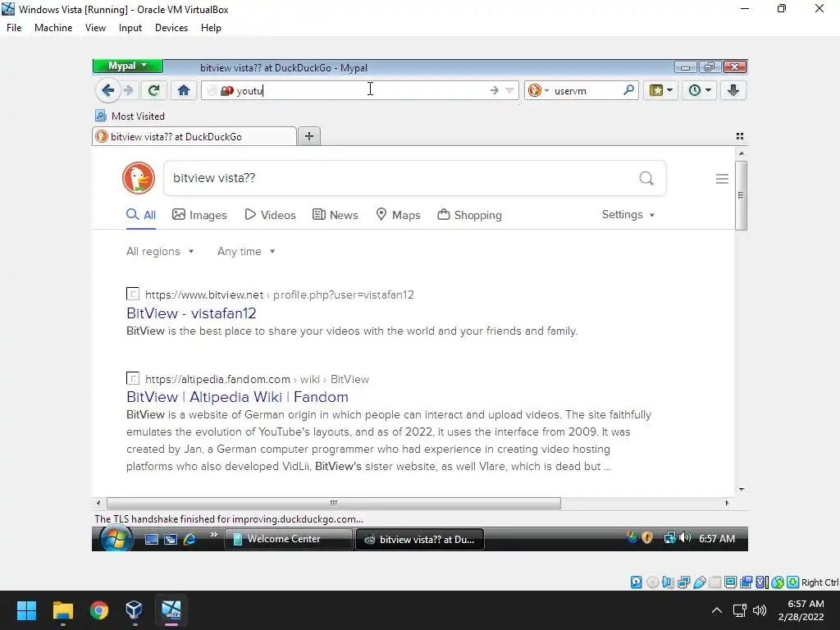
Task: Click the bitview.net profile URL text
Action: [279, 294]
